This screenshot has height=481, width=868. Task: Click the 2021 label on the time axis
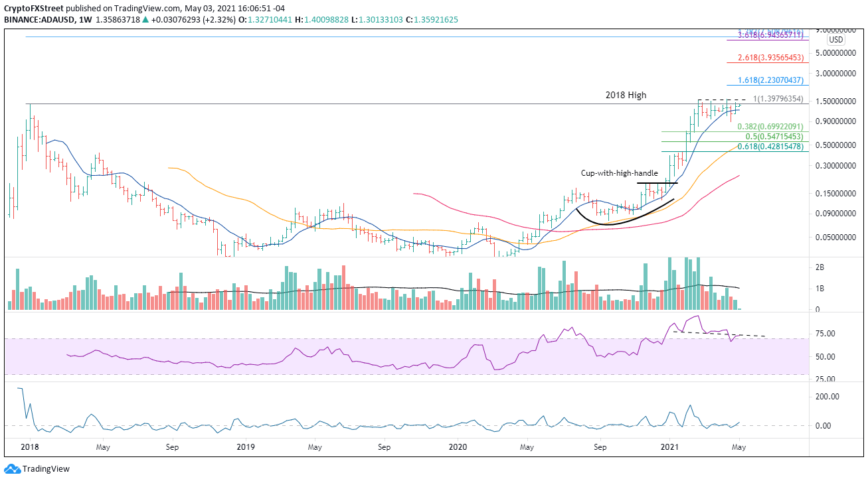(x=669, y=448)
